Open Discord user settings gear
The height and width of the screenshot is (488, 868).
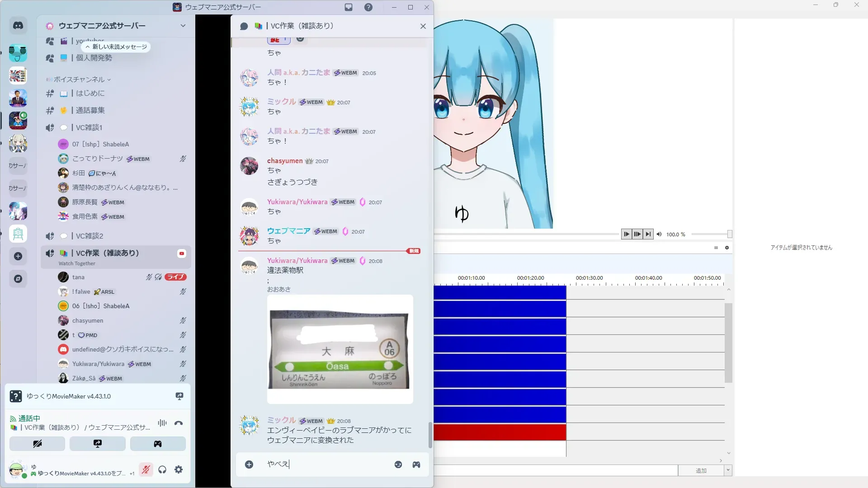click(x=179, y=469)
